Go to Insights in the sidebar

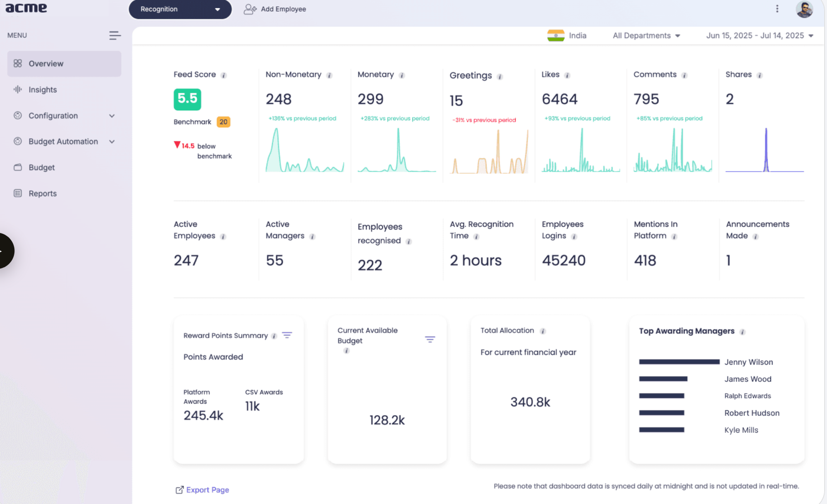coord(64,90)
